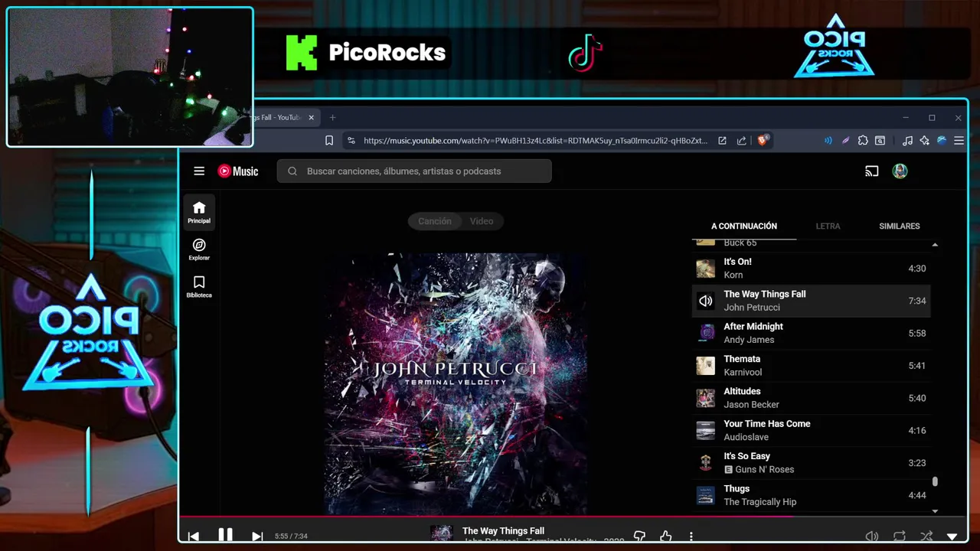Click the address bar URL
980x551 pixels.
tap(535, 141)
